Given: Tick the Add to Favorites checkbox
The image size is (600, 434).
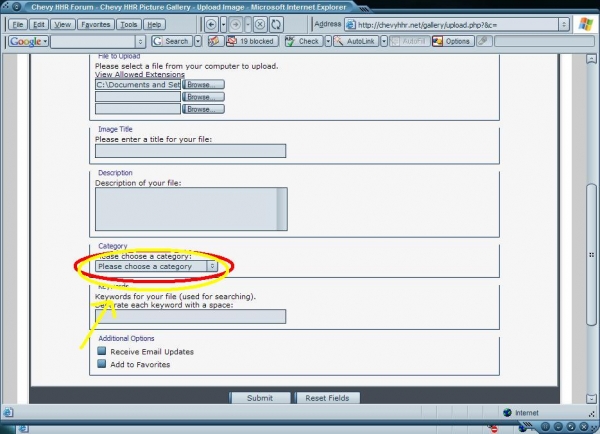Looking at the screenshot, I should point(102,365).
